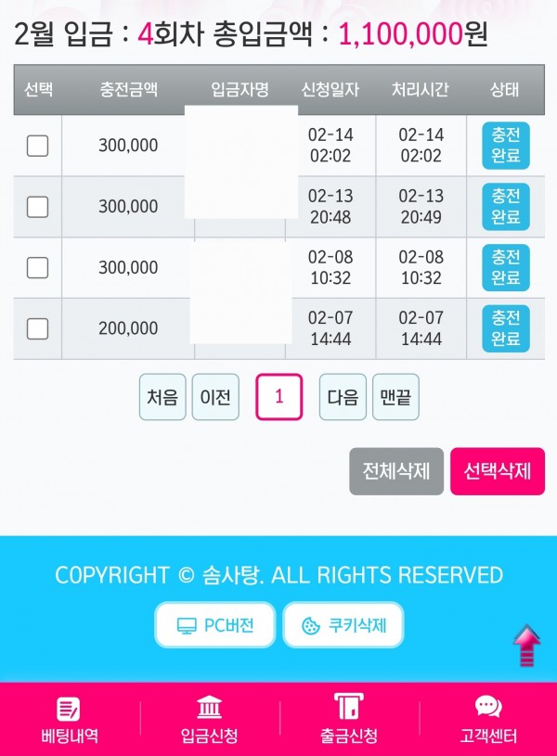Click monitor icon in PC버전 button
This screenshot has width=557, height=756.
click(x=187, y=626)
